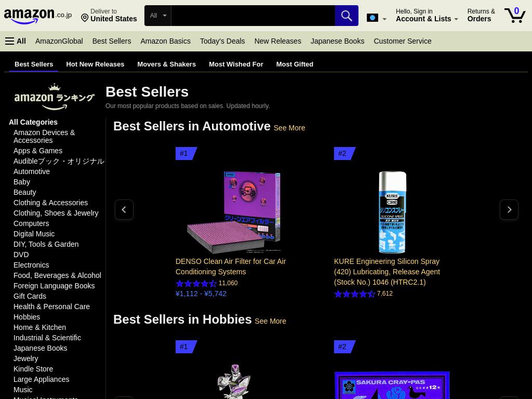Open the shopping cart icon

pyautogui.click(x=515, y=15)
